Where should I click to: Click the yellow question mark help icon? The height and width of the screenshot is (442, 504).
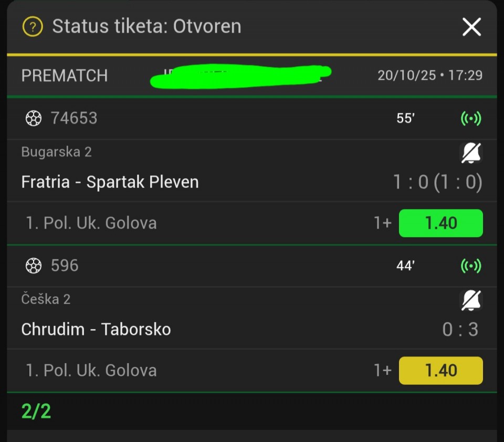(x=33, y=26)
